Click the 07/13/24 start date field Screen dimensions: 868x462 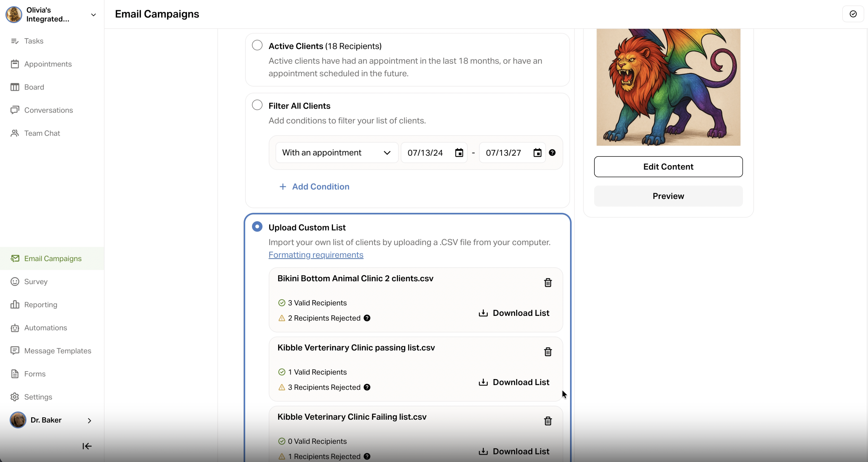coord(426,153)
